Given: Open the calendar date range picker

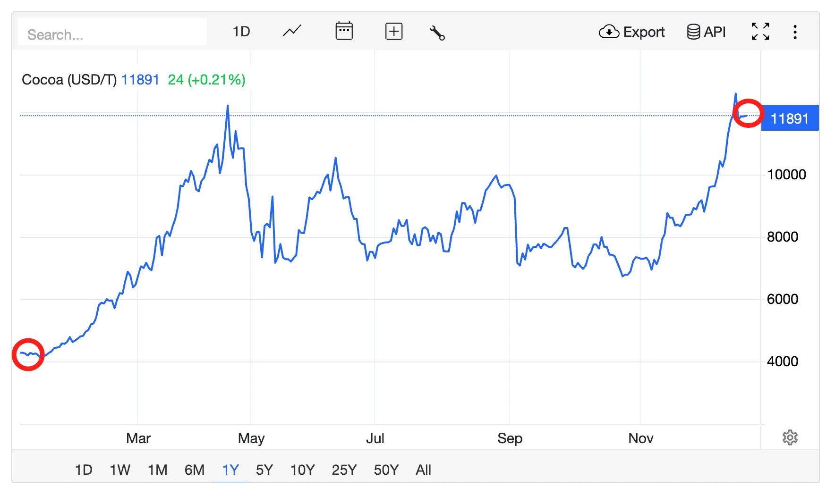Looking at the screenshot, I should (344, 31).
